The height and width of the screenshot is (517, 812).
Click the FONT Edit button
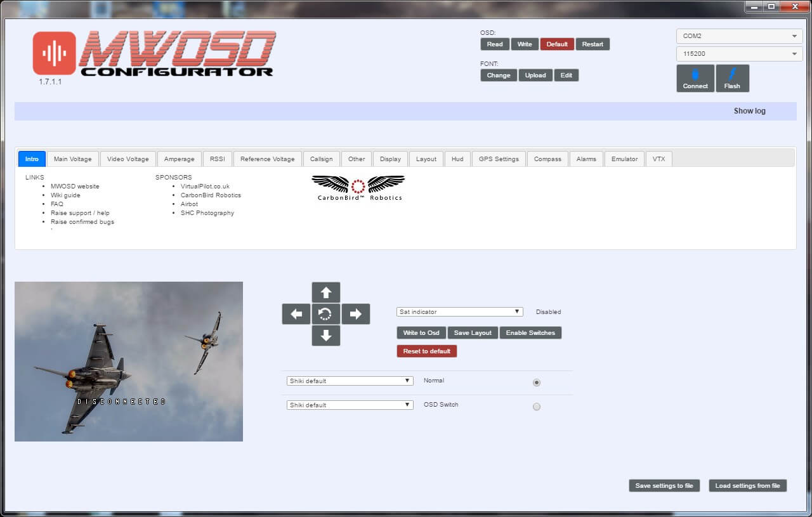566,75
